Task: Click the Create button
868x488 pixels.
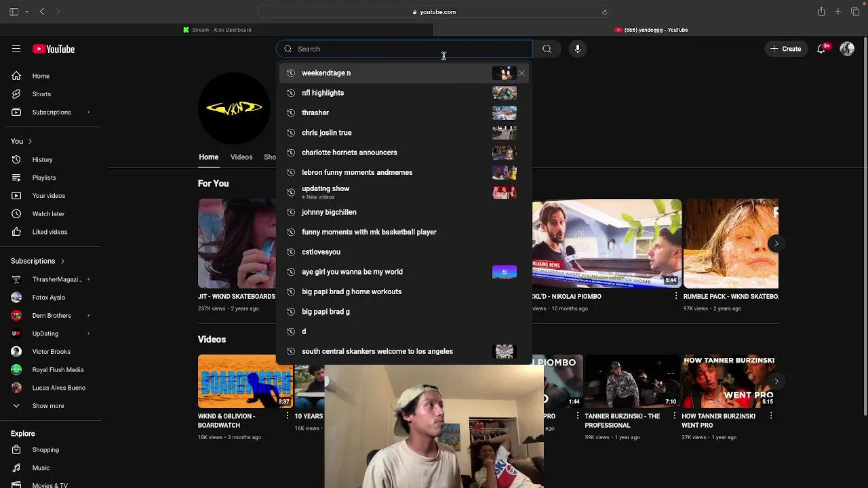Action: [x=785, y=49]
